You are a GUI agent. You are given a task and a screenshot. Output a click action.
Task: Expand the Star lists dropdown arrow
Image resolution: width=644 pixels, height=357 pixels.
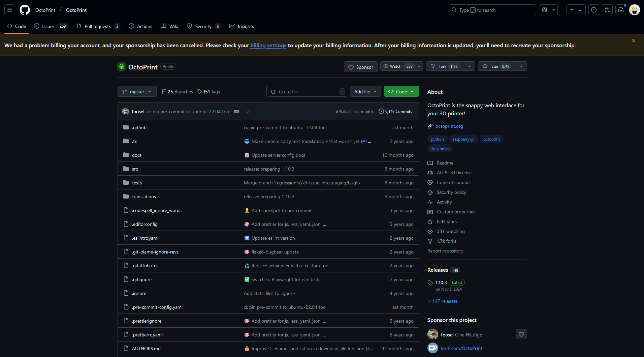[521, 66]
